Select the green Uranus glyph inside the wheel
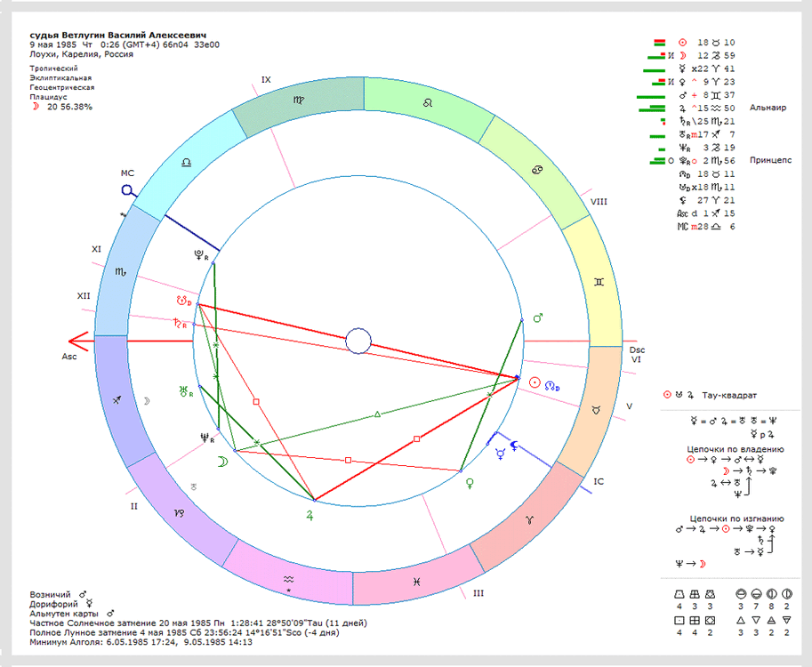 (x=186, y=391)
